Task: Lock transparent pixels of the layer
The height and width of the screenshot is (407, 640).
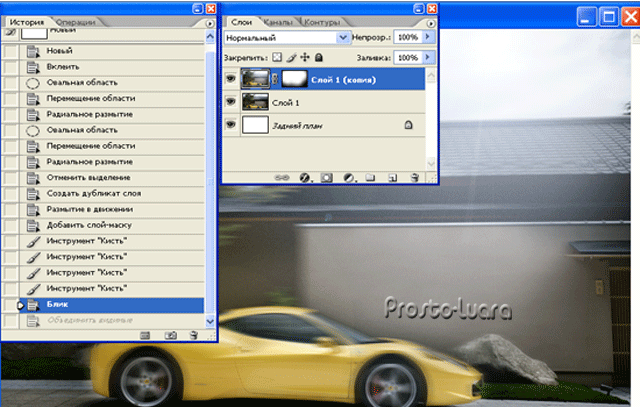Action: (277, 57)
